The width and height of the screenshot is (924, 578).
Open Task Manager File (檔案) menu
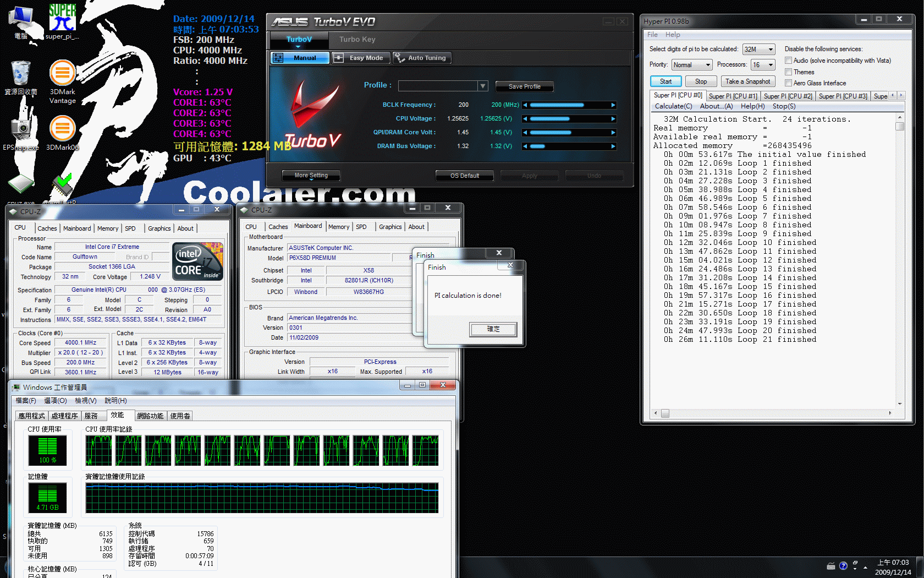pyautogui.click(x=26, y=401)
